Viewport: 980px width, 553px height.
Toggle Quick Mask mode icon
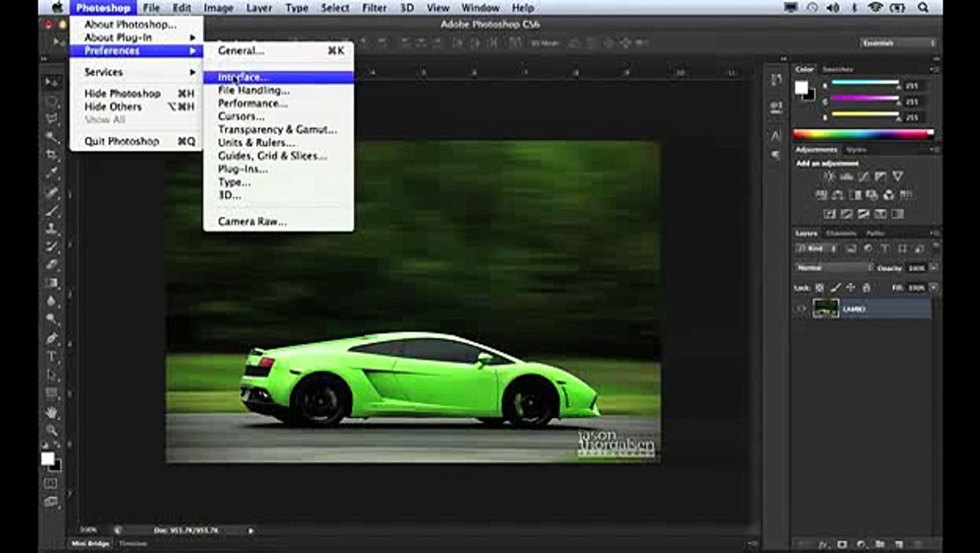click(51, 483)
